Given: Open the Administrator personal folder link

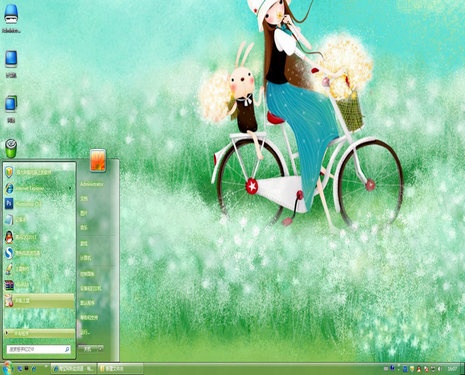Looking at the screenshot, I should click(x=92, y=184).
